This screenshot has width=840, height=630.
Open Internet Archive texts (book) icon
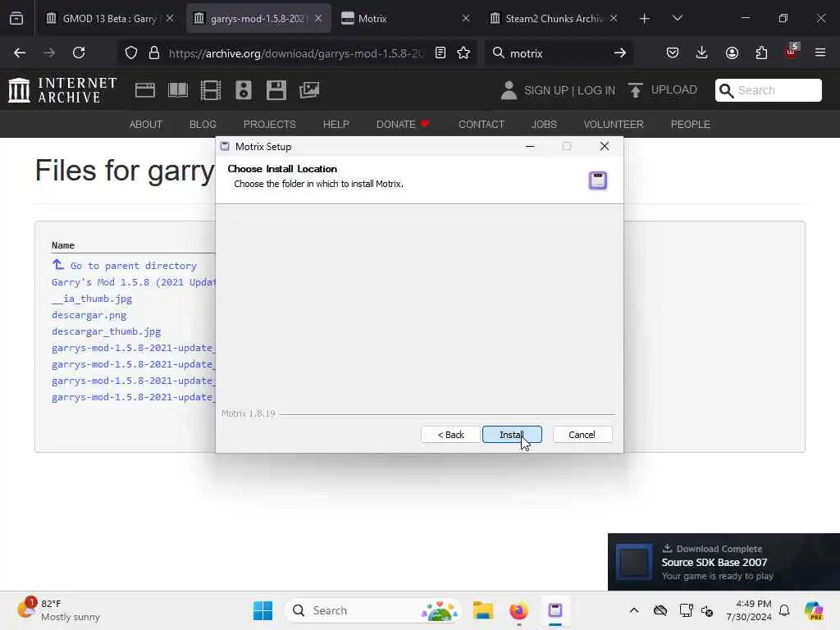pos(178,90)
